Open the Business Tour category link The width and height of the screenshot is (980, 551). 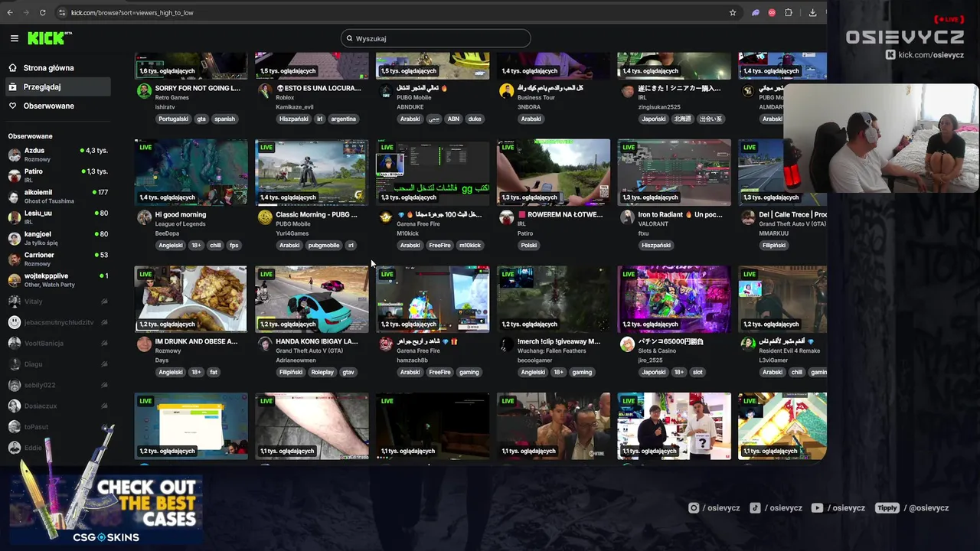(535, 98)
